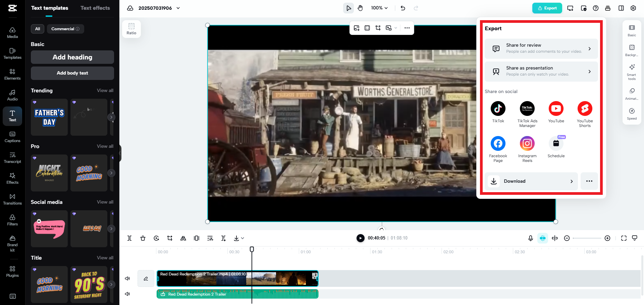Select the Commercial filter tab

click(65, 29)
